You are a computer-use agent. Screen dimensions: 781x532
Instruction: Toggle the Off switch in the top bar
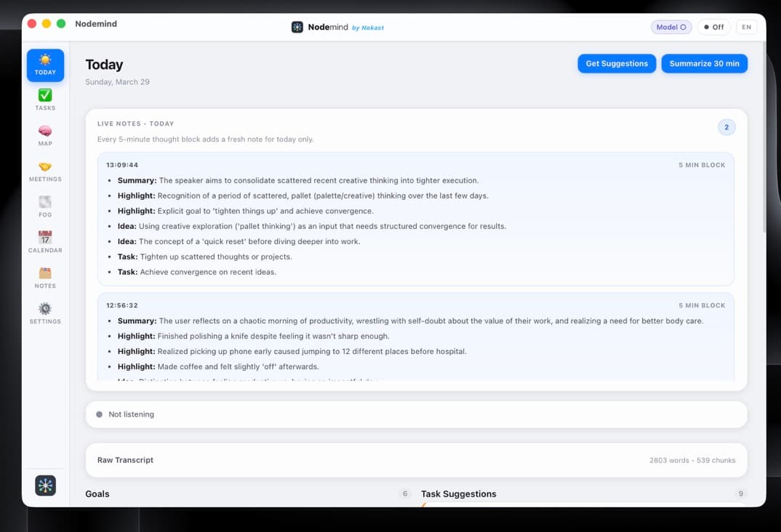click(x=713, y=26)
